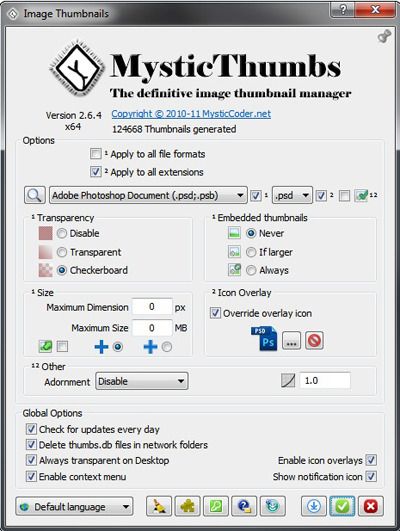400x531 pixels.
Task: Toggle the checkbox marked 2 after .psd dropdown
Action: (321, 195)
